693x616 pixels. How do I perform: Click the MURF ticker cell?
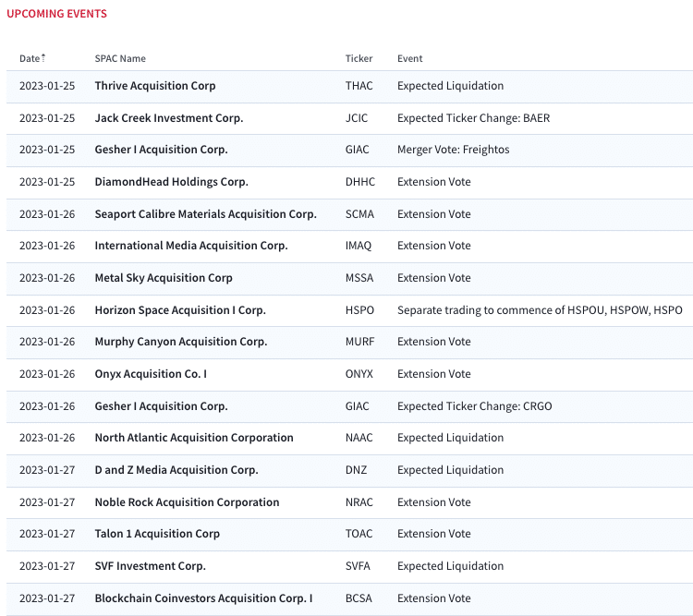[x=359, y=342]
